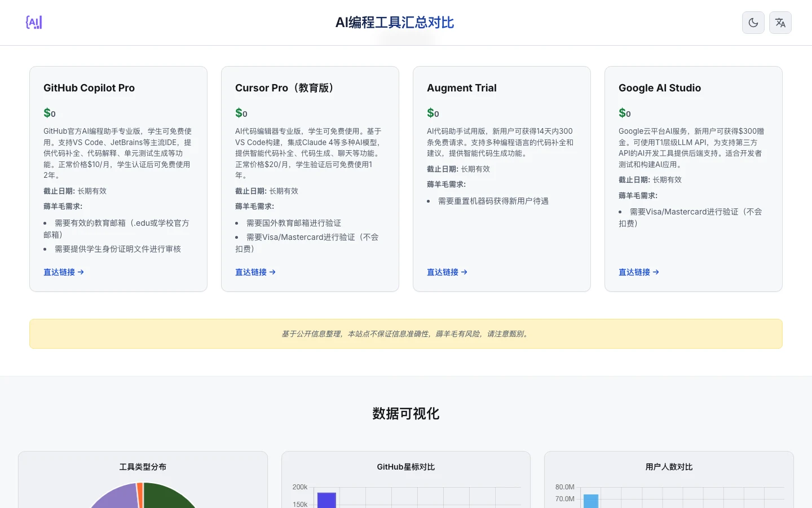Click the 薅羊毛需求 label in Google AI Studio card
The height and width of the screenshot is (508, 812).
pos(638,195)
